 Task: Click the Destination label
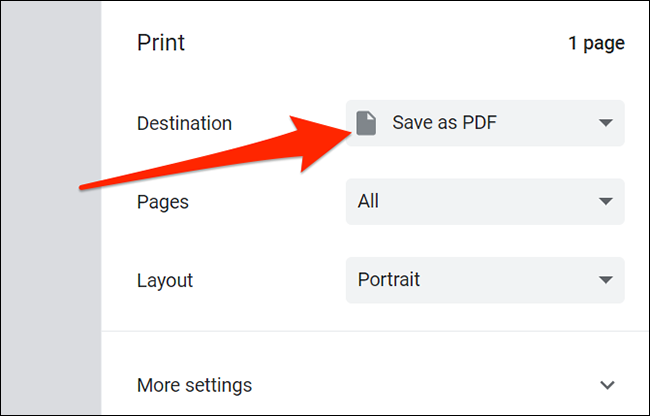(x=184, y=124)
